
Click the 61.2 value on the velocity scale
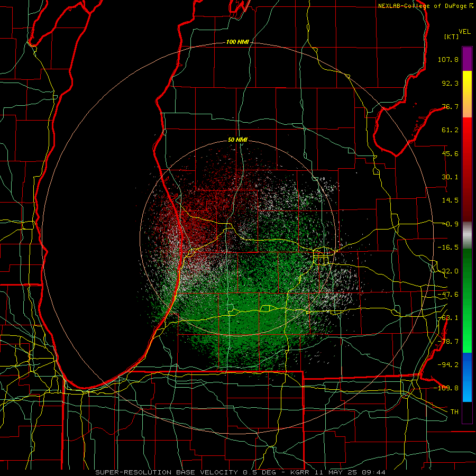pos(450,130)
